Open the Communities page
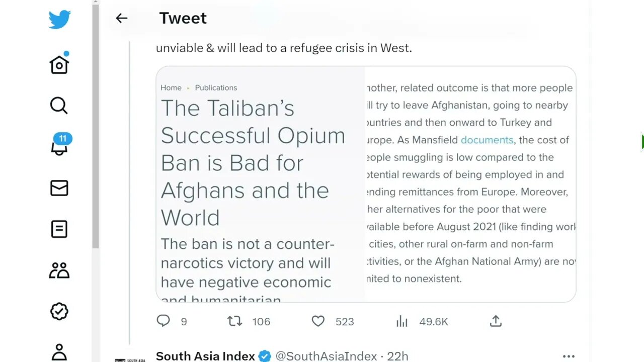644x362 pixels. pos(59,270)
